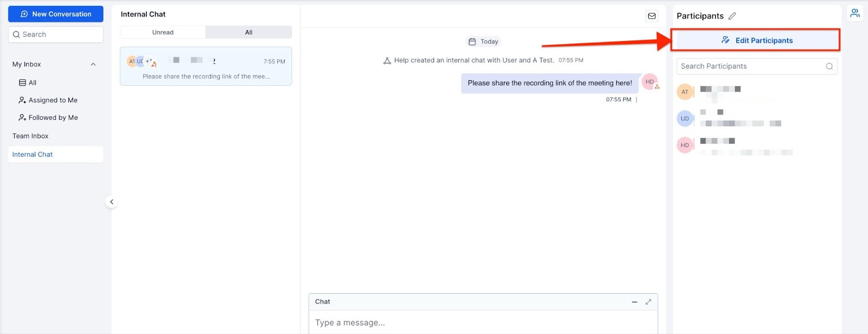Go to Team Inbox
Image resolution: width=868 pixels, height=334 pixels.
[30, 136]
